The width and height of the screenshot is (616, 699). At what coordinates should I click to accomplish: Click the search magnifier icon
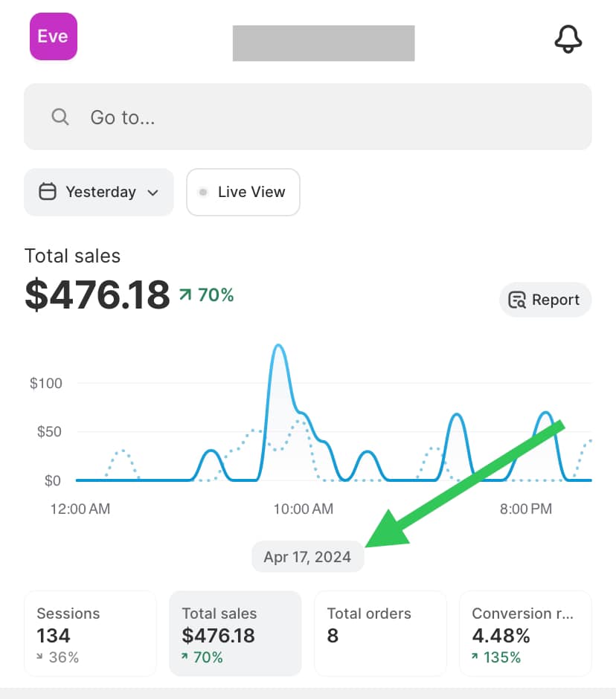click(60, 117)
